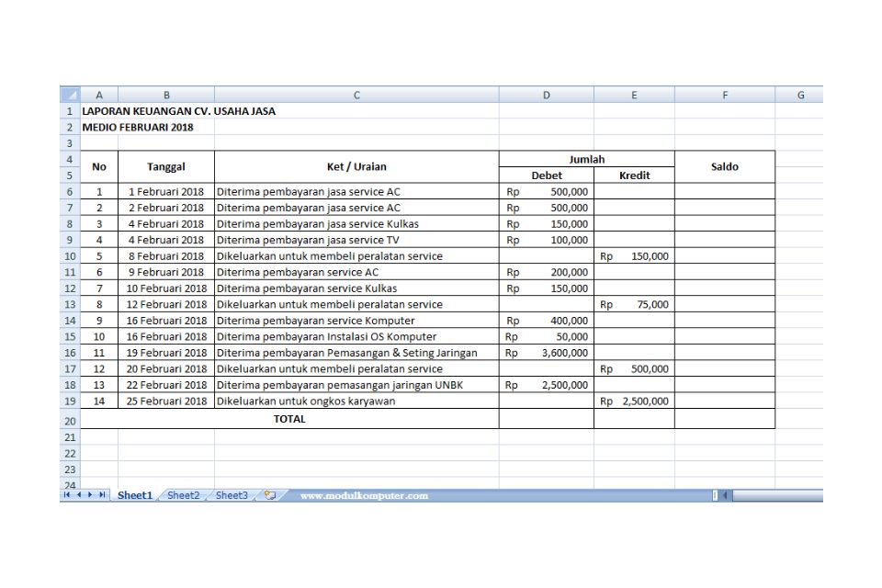Image resolution: width=882 pixels, height=588 pixels.
Task: Switch to Sheet2 tab
Action: 184,495
